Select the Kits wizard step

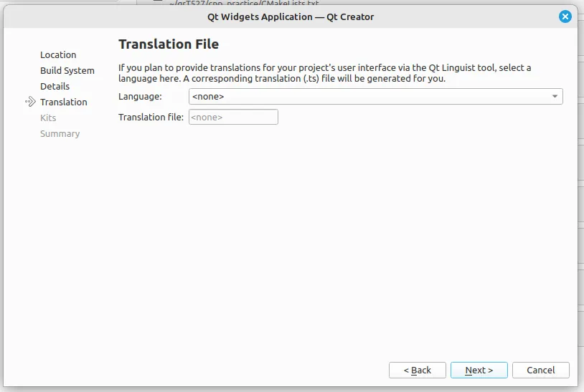coord(48,118)
